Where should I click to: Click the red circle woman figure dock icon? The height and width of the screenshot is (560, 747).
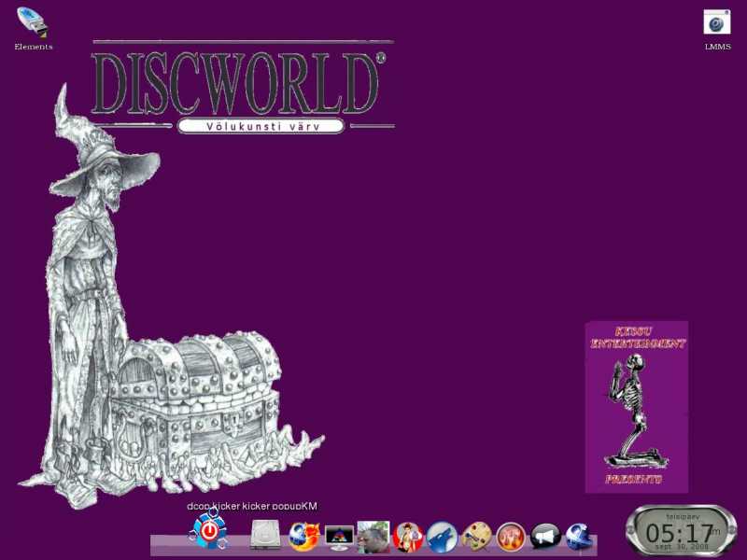pos(408,537)
